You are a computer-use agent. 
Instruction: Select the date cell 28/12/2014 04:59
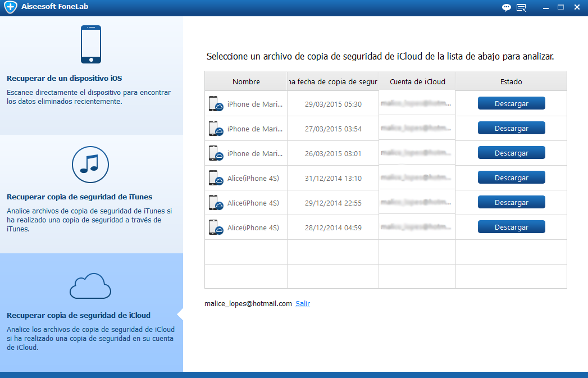coord(333,228)
